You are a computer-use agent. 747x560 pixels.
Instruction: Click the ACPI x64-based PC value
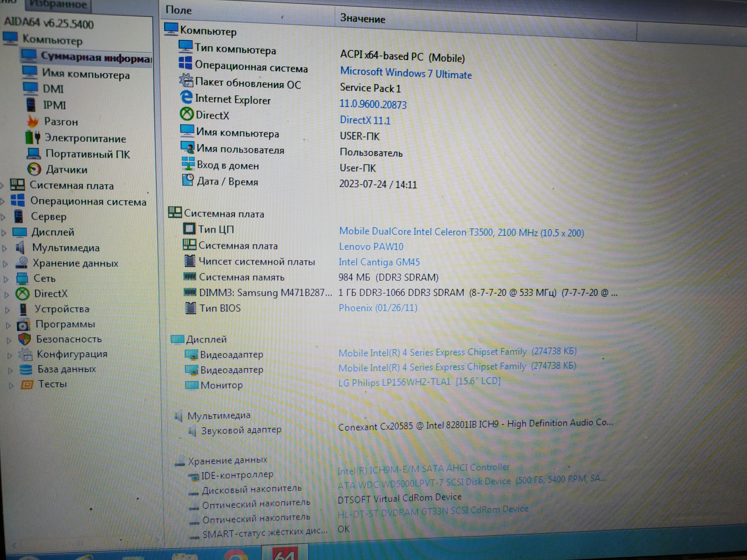(x=402, y=56)
